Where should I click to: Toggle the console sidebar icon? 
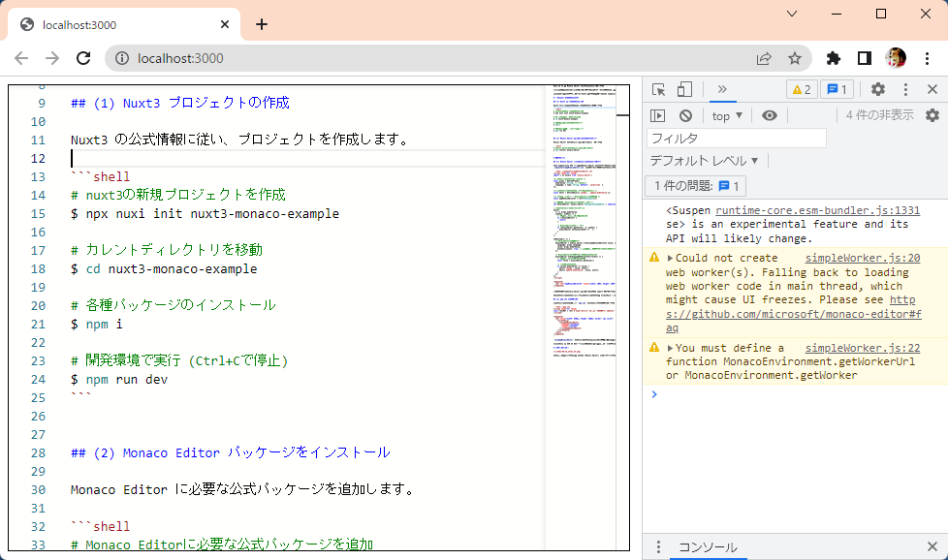[658, 115]
